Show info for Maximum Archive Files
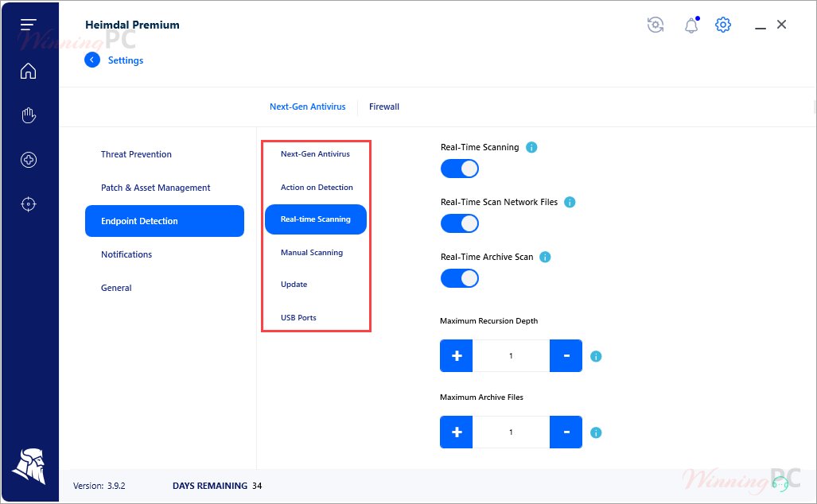 (596, 432)
